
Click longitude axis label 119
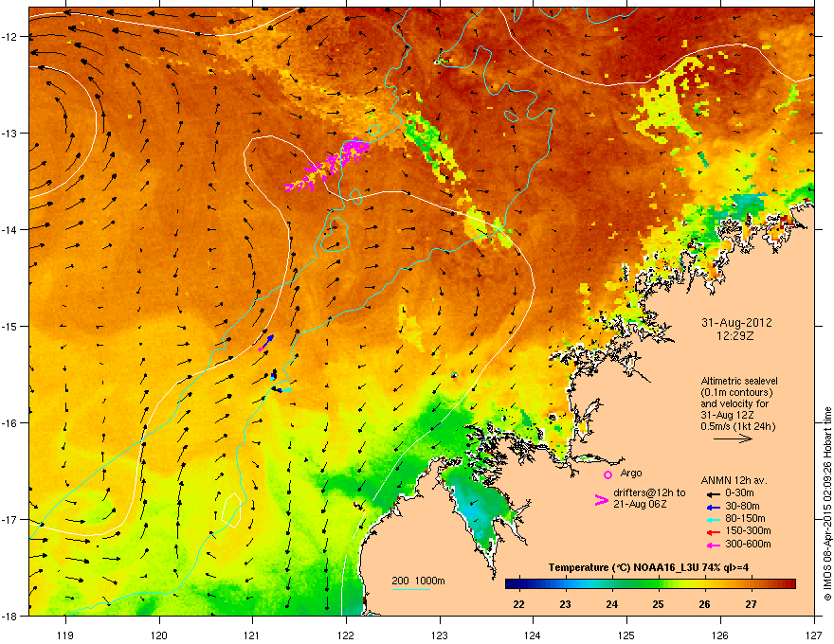pyautogui.click(x=65, y=635)
